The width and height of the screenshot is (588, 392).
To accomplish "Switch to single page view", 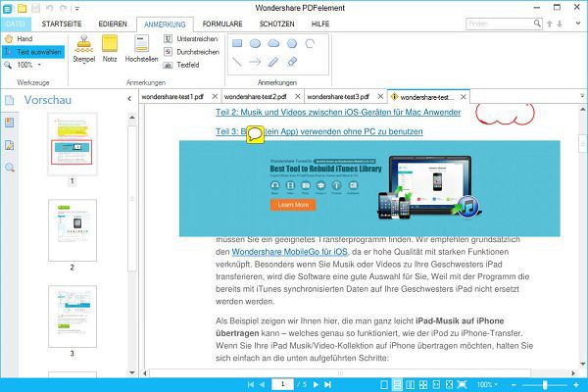I will 384,384.
